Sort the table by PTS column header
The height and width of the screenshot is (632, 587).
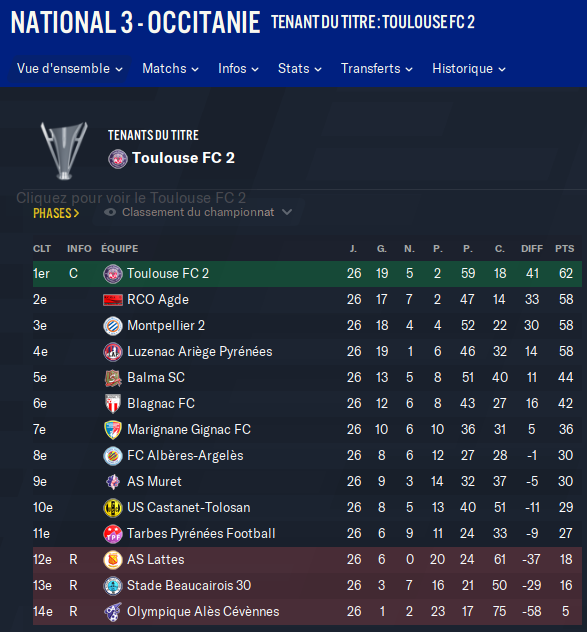pyautogui.click(x=564, y=249)
